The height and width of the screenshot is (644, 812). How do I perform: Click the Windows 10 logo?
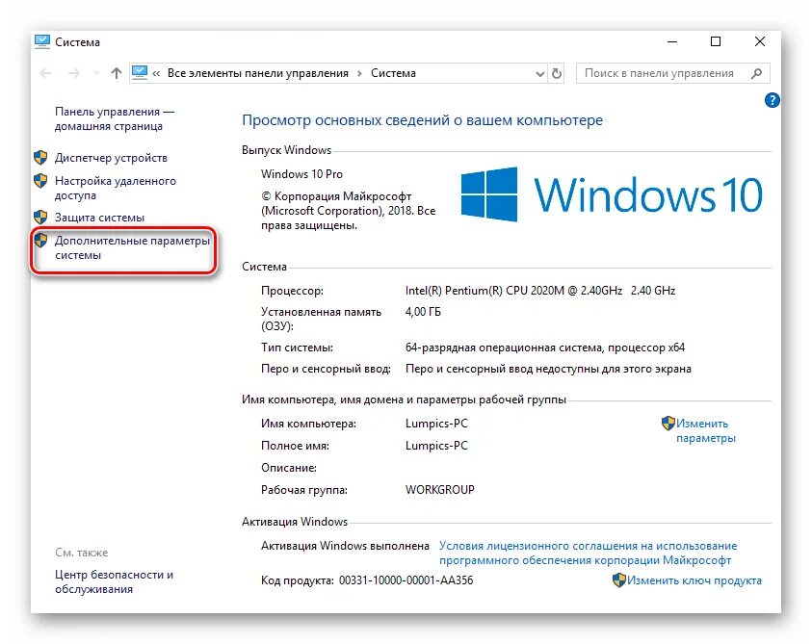[x=612, y=194]
